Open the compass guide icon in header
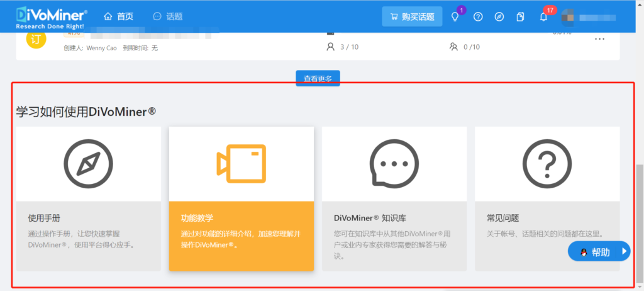Viewport: 644px width, 291px height. pos(499,17)
